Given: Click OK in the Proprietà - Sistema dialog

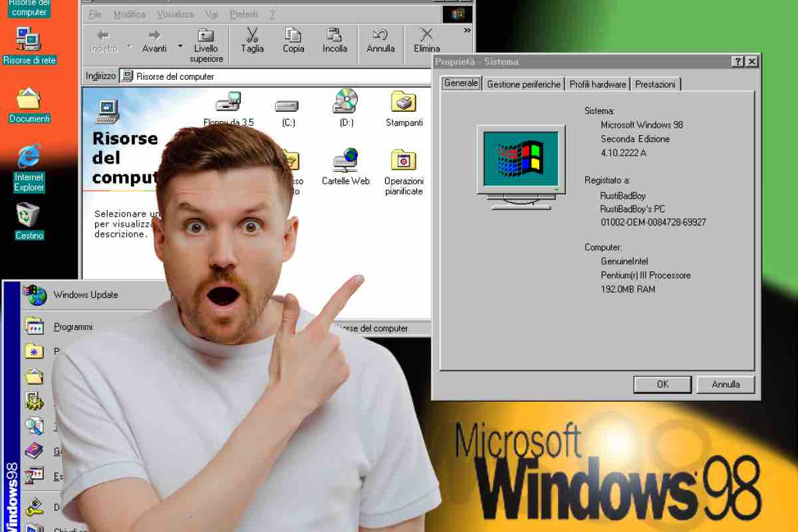Looking at the screenshot, I should [x=662, y=384].
